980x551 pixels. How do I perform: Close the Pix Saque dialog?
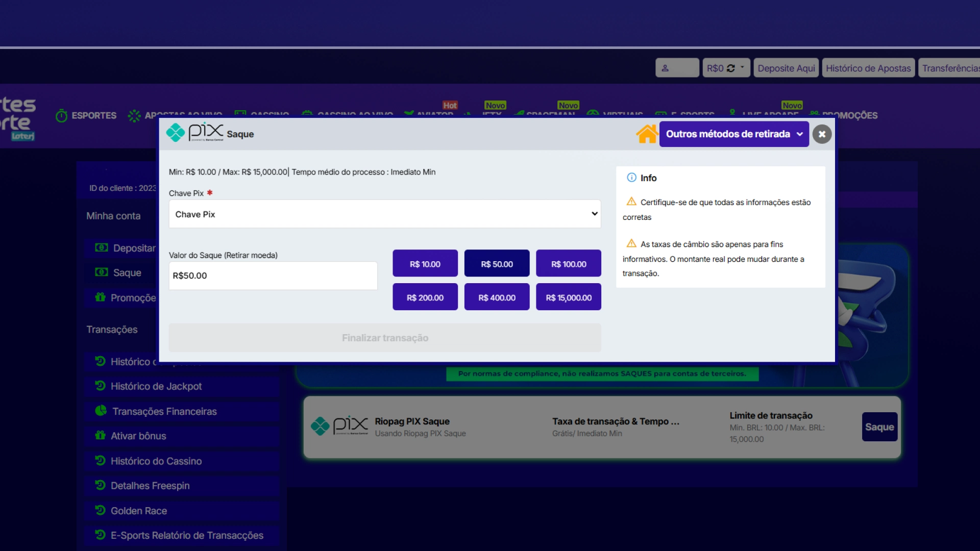pos(822,134)
